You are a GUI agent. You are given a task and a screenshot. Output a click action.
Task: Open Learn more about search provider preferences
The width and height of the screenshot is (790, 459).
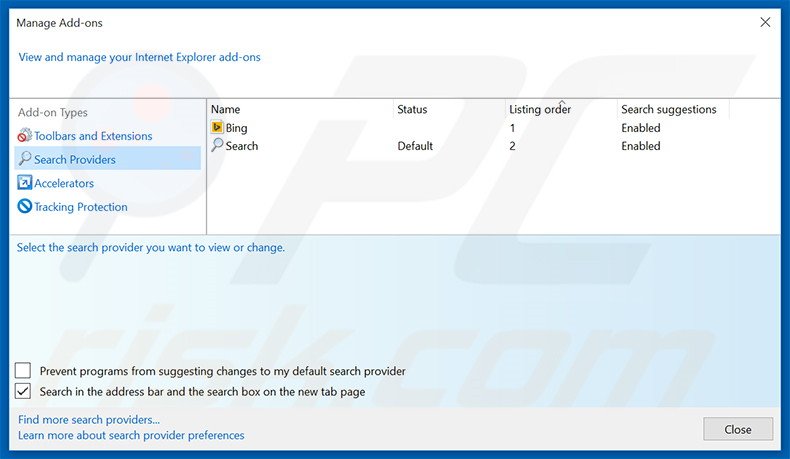131,435
